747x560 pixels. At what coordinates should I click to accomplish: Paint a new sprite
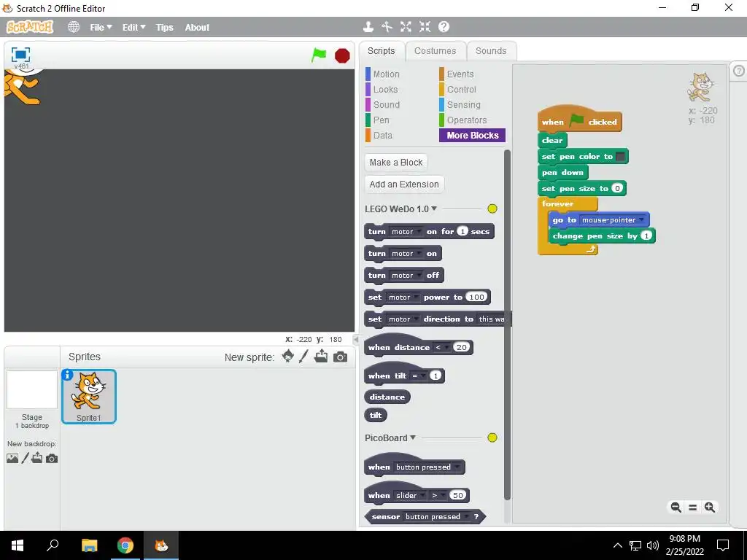tap(304, 356)
